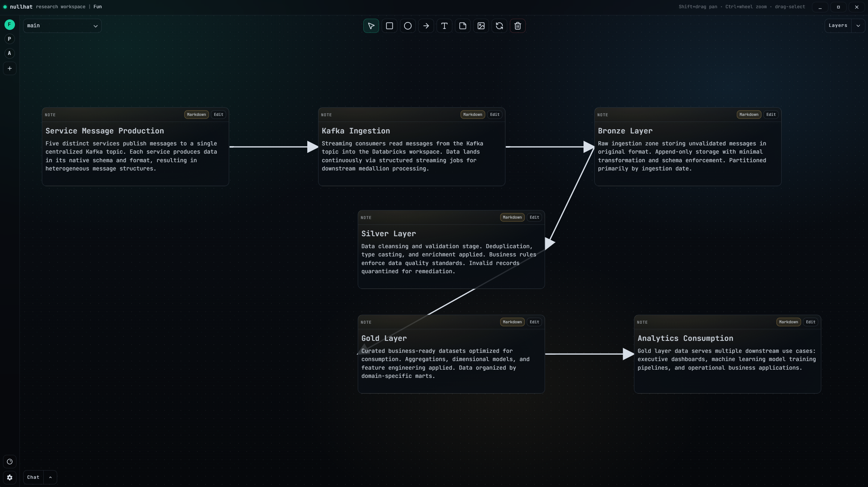868x487 pixels.
Task: Add a sticky note with note tool
Action: click(462, 26)
